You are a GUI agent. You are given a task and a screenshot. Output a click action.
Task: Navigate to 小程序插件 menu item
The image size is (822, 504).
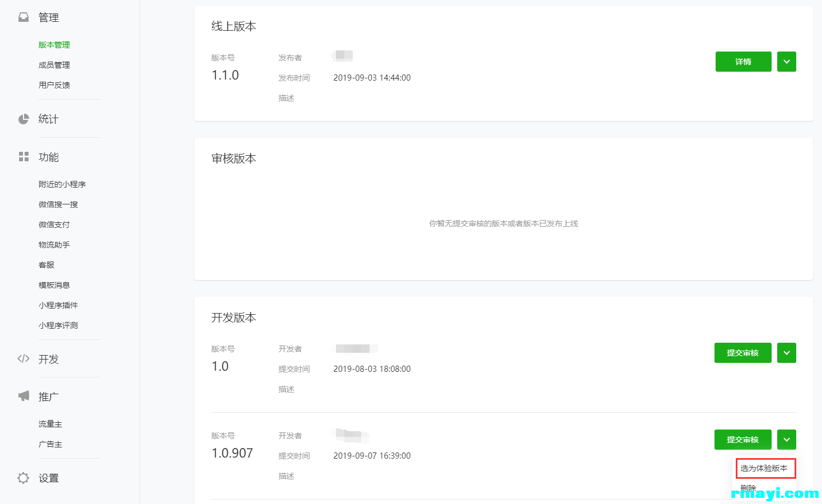coord(58,305)
